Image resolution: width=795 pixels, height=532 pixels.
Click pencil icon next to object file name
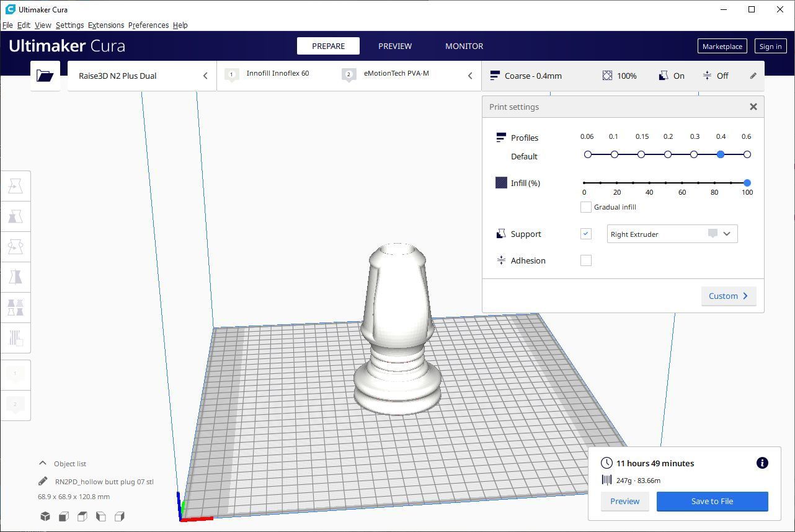click(x=43, y=481)
